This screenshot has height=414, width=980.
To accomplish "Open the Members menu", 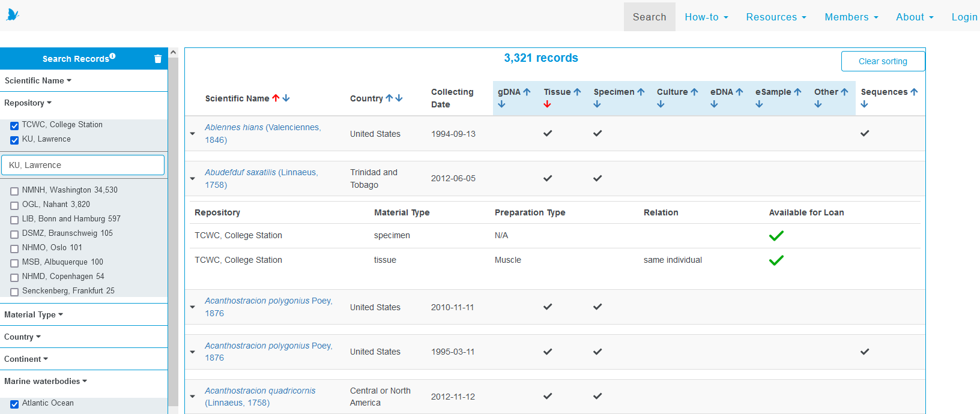I will (851, 17).
